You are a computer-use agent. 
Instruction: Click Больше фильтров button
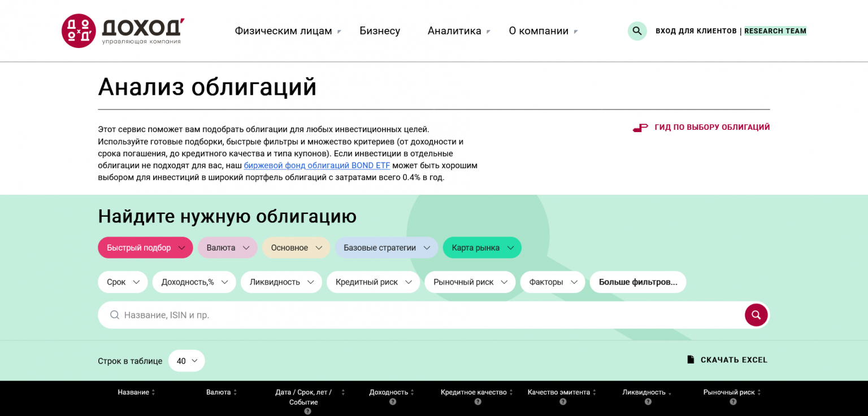(x=637, y=282)
